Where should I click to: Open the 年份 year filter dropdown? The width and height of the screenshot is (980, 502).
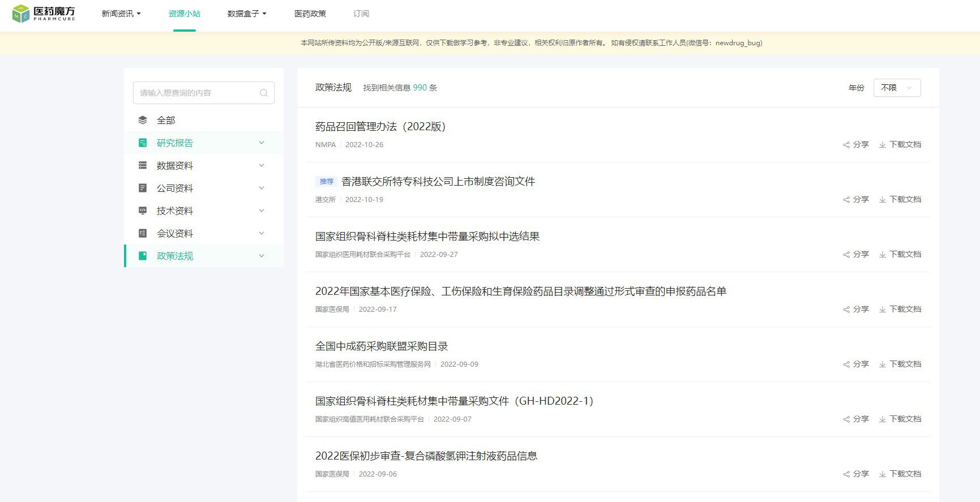[x=897, y=88]
